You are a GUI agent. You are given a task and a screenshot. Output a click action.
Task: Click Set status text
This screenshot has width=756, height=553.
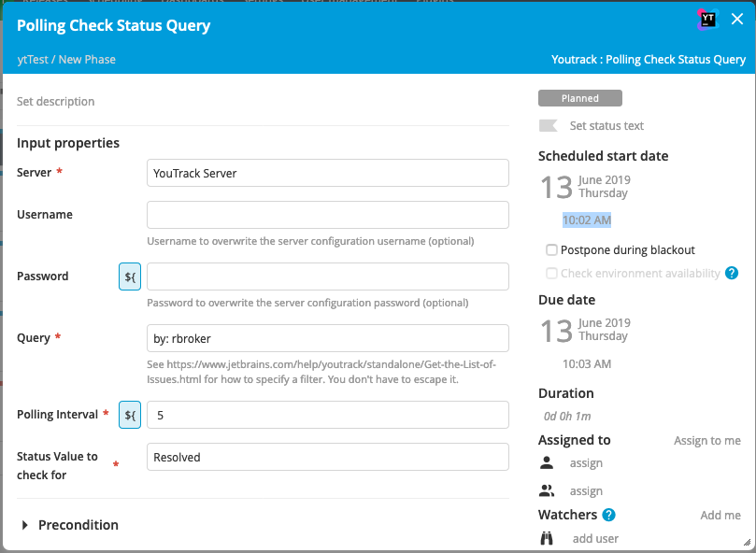(x=606, y=126)
